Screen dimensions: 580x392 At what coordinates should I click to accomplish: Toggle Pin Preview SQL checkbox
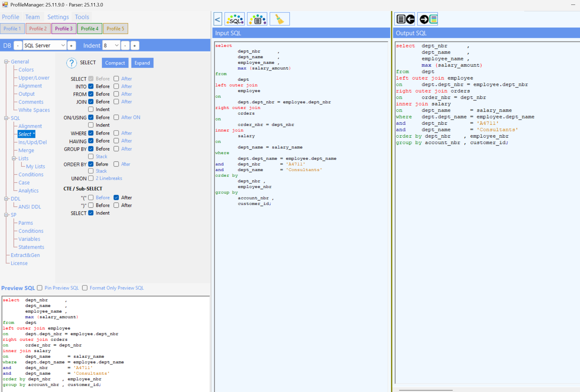point(40,288)
